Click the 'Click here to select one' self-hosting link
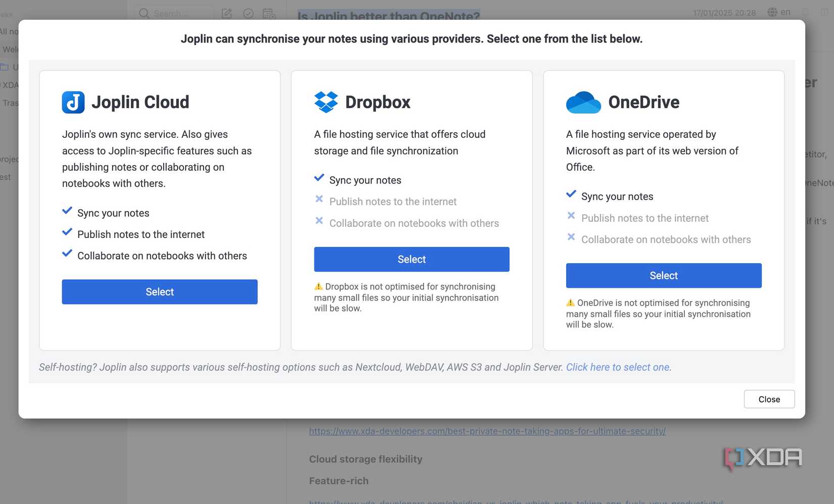 click(617, 367)
